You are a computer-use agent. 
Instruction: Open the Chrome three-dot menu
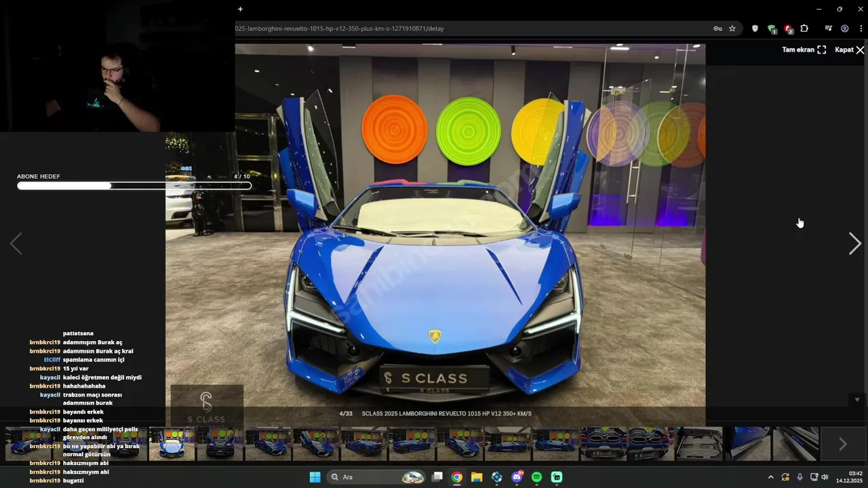point(861,28)
